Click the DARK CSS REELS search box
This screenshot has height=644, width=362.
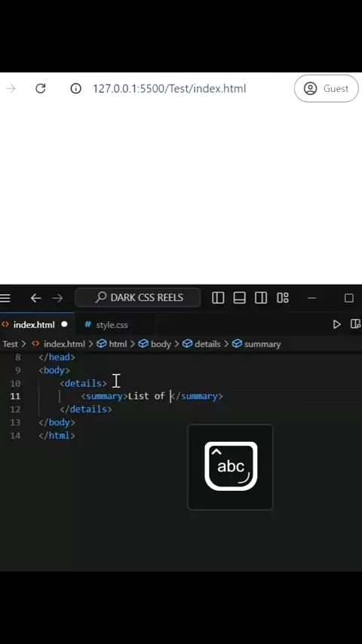[x=138, y=298]
